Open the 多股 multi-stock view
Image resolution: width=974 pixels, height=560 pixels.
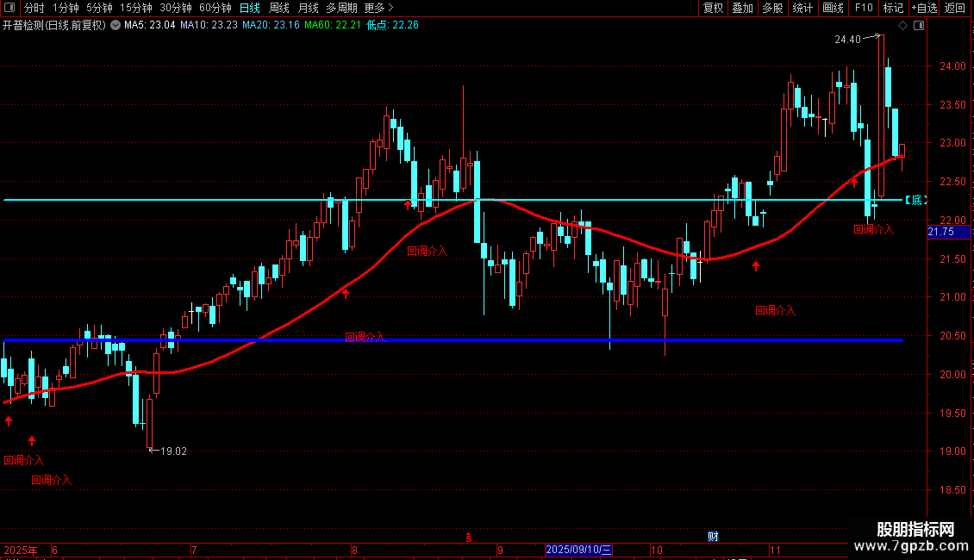(x=772, y=8)
